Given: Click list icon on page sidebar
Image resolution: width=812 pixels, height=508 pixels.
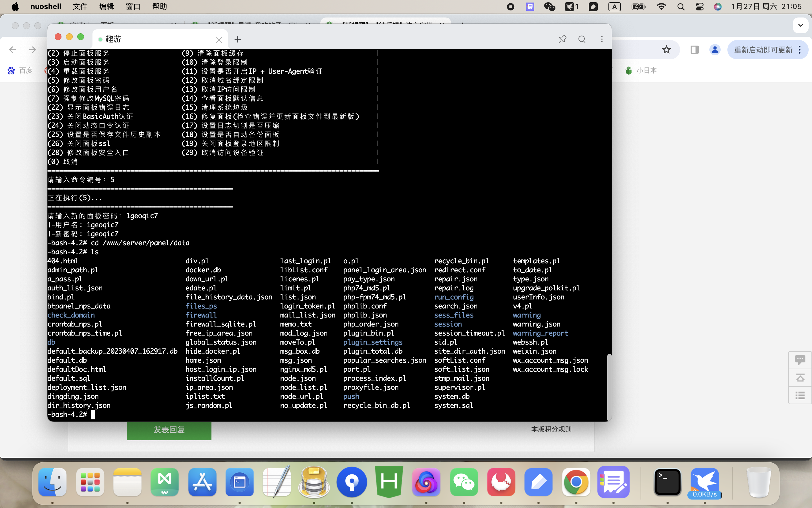Looking at the screenshot, I should [x=800, y=395].
